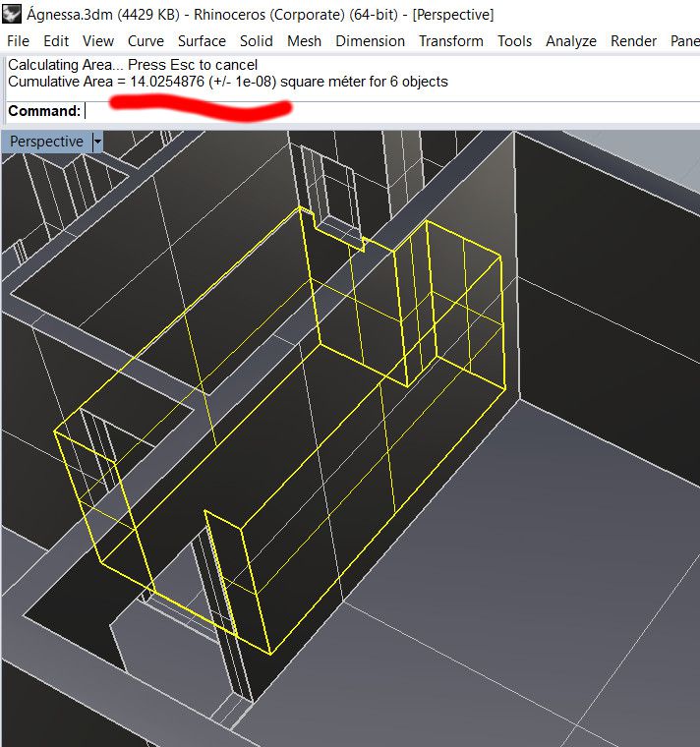Click the Cumulative Area result text
700x747 pixels.
tap(228, 82)
